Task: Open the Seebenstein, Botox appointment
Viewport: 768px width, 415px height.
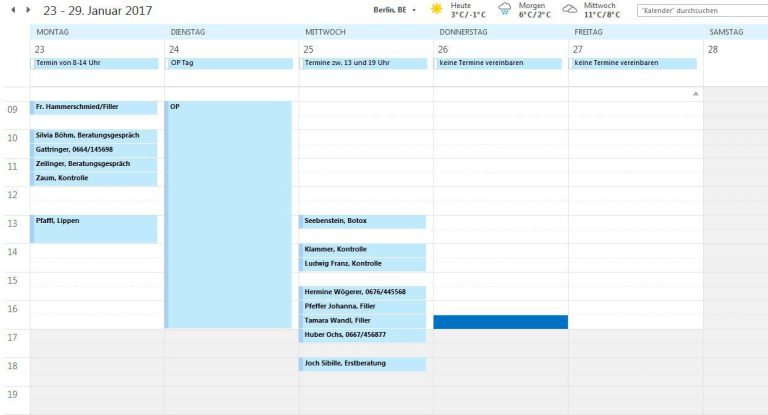Action: coord(363,221)
